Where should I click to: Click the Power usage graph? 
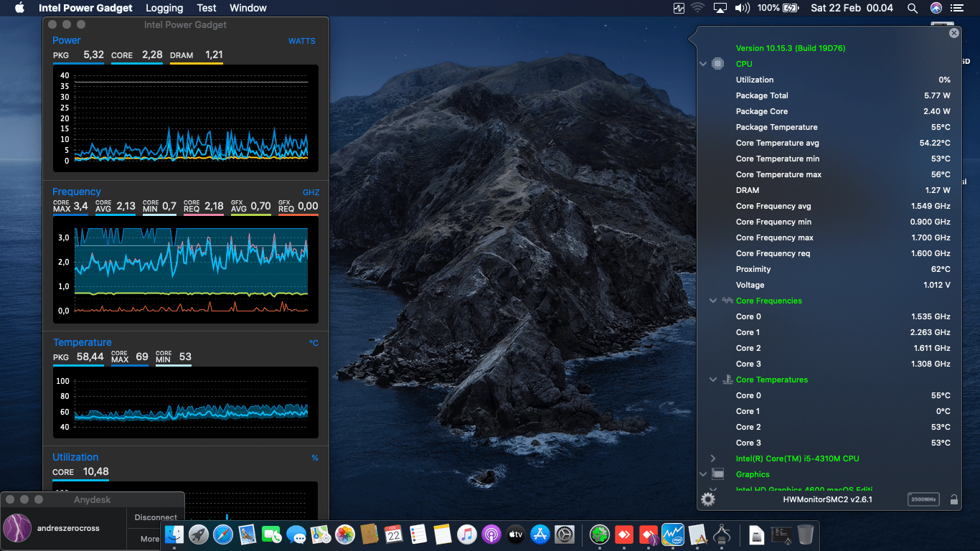click(185, 118)
